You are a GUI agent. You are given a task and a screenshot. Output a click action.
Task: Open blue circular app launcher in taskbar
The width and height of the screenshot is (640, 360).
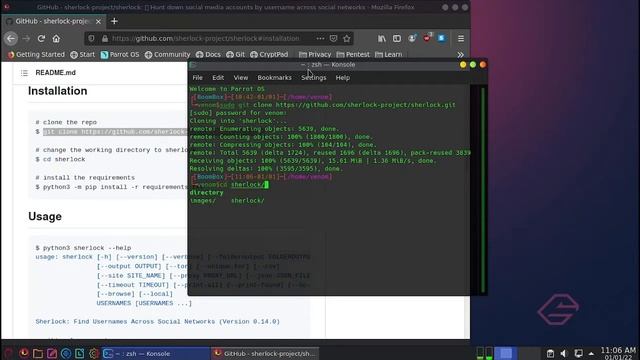pyautogui.click(x=66, y=353)
